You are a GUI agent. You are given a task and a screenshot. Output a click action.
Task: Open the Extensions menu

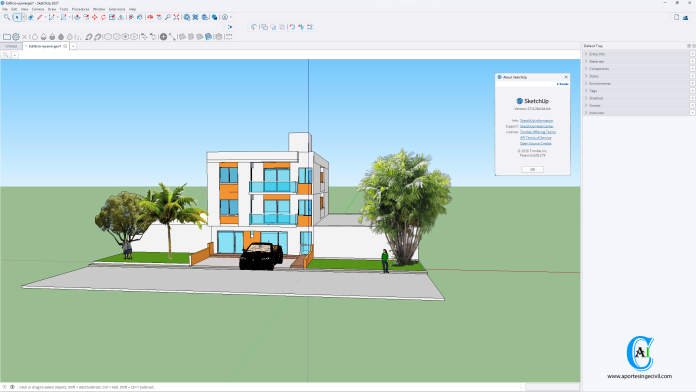[117, 9]
